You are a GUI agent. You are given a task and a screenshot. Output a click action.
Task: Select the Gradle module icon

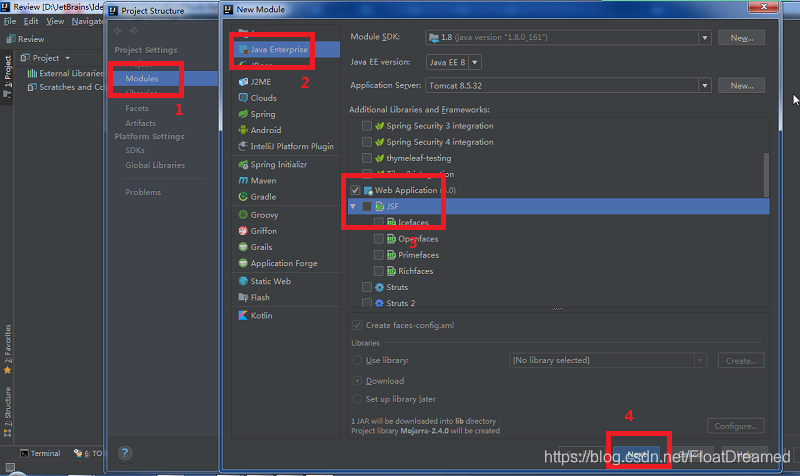click(243, 196)
